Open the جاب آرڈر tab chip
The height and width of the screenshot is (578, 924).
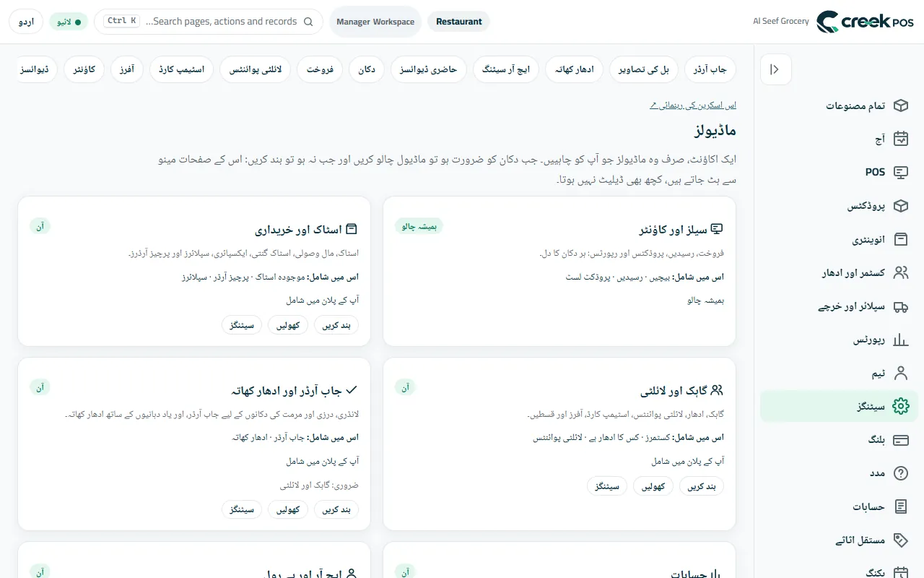(x=710, y=69)
